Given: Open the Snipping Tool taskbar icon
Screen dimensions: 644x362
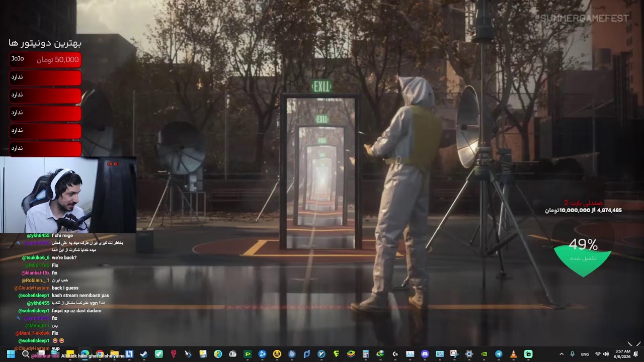Looking at the screenshot, I should (x=454, y=354).
